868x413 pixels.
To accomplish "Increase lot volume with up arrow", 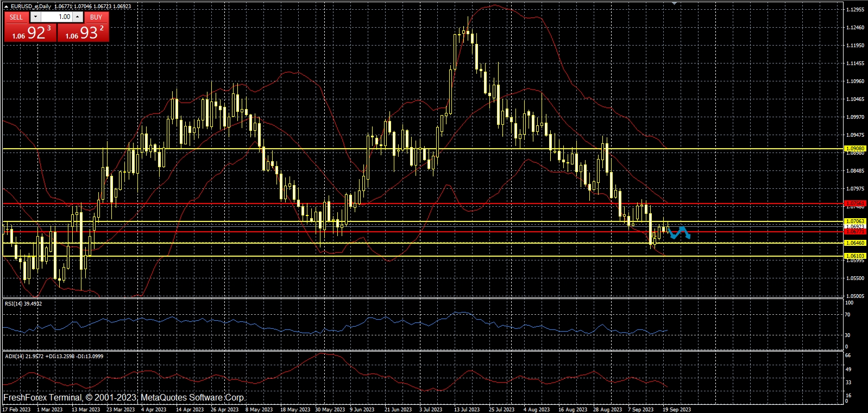I will [78, 17].
